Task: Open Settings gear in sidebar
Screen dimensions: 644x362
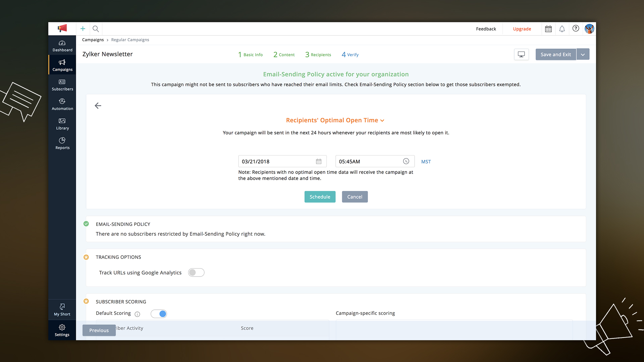Action: 62,330
